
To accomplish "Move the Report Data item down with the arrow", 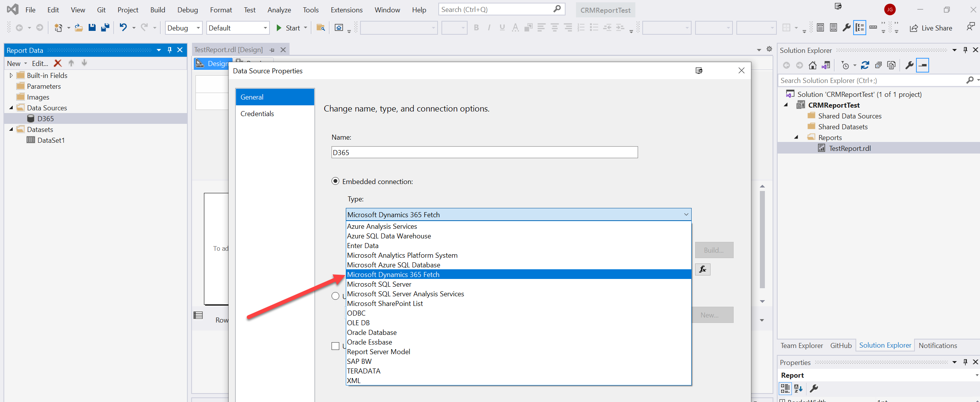I will click(x=84, y=63).
